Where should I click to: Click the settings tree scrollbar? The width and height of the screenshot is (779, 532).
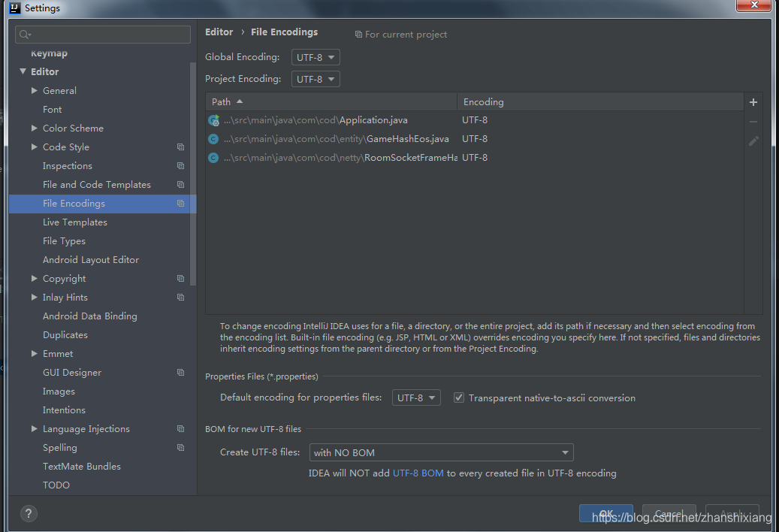point(193,174)
